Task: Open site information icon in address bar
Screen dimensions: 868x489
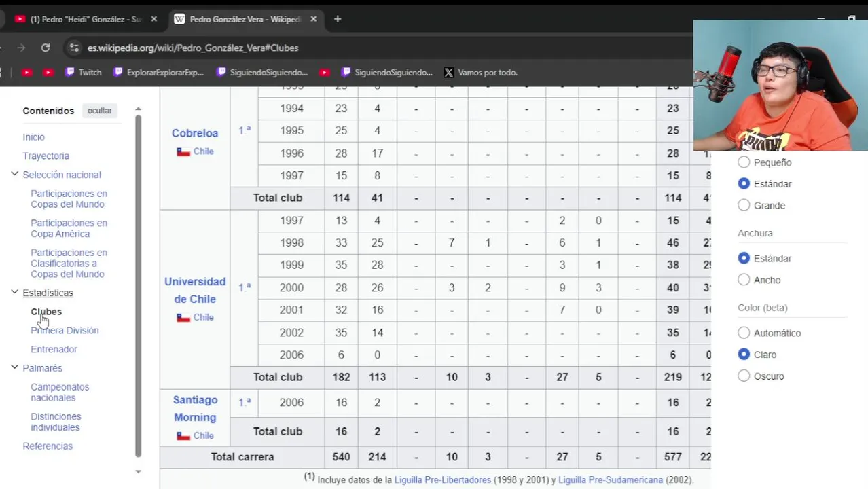Action: [73, 48]
